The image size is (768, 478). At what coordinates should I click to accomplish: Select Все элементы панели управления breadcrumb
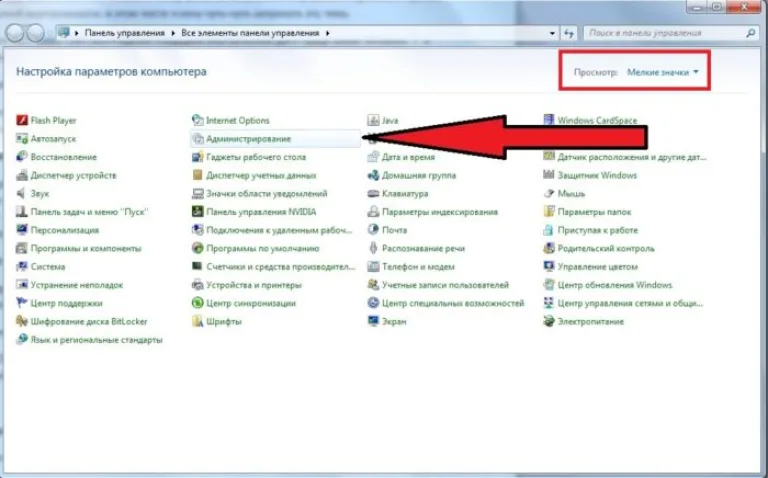click(x=250, y=33)
